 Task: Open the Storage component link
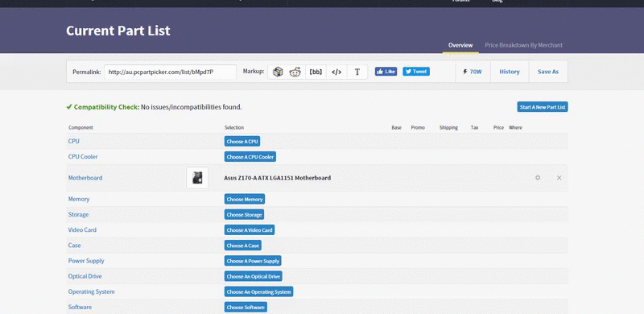click(78, 214)
